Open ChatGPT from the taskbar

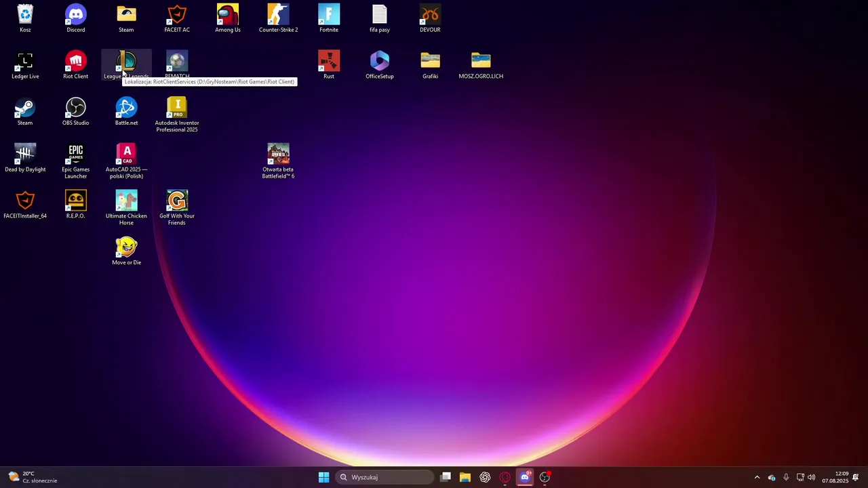[485, 477]
